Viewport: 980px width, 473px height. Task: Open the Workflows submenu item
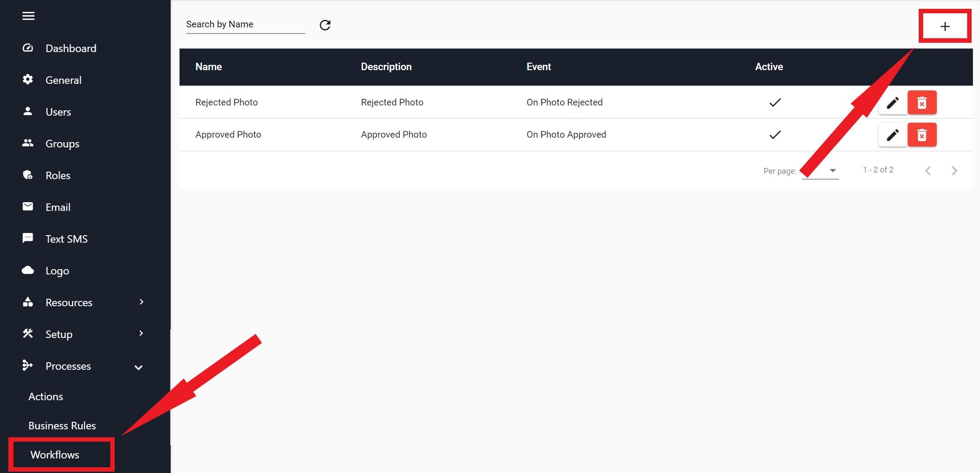pyautogui.click(x=55, y=455)
